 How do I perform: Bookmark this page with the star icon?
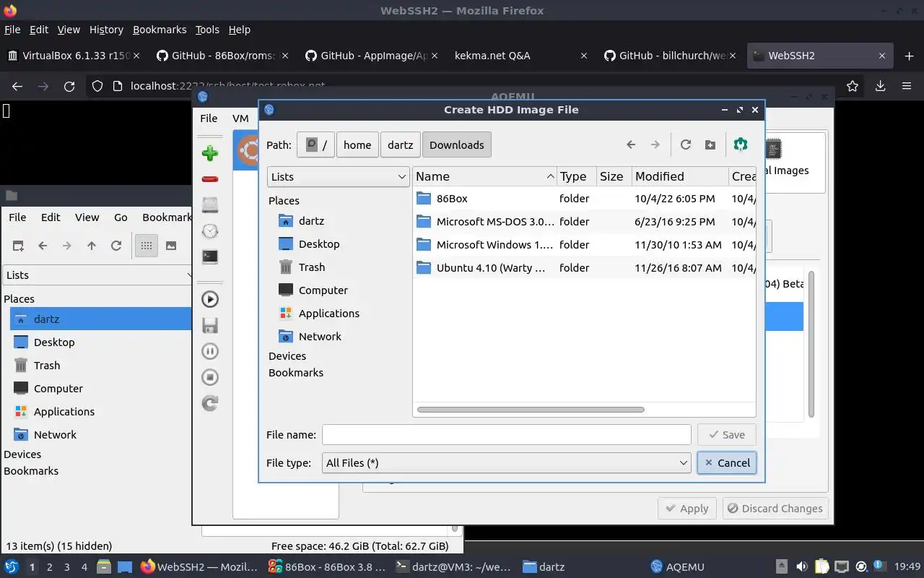(x=853, y=86)
